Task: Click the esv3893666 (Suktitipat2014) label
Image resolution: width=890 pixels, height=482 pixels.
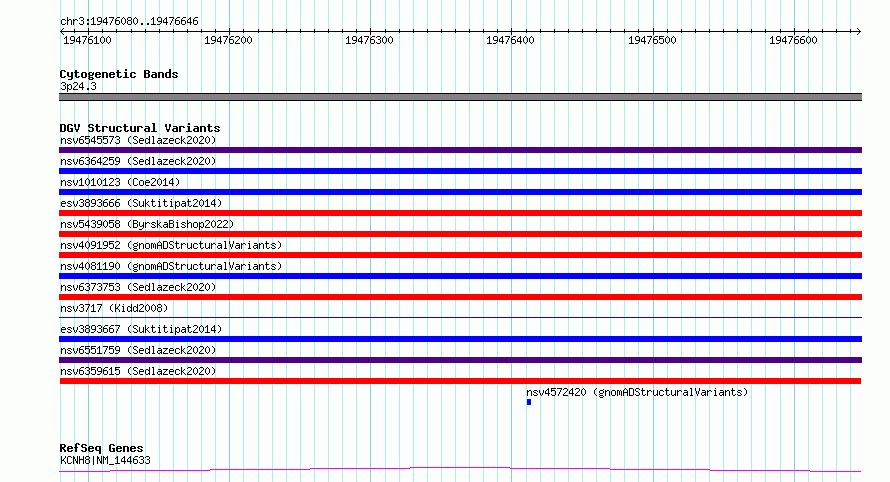Action: 141,203
